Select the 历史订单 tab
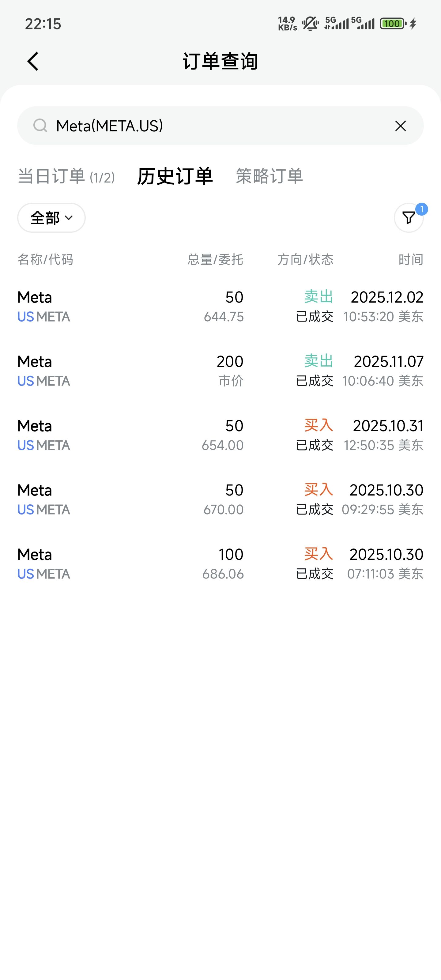The image size is (441, 980). click(175, 176)
